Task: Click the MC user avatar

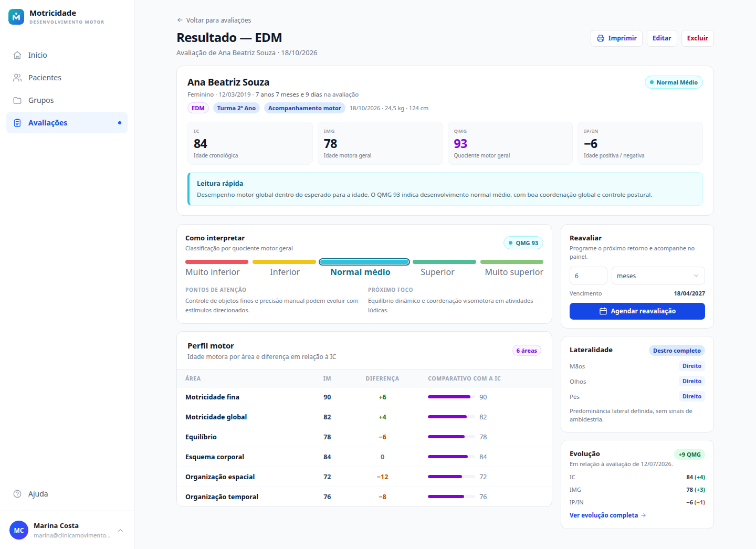Action: tap(19, 531)
